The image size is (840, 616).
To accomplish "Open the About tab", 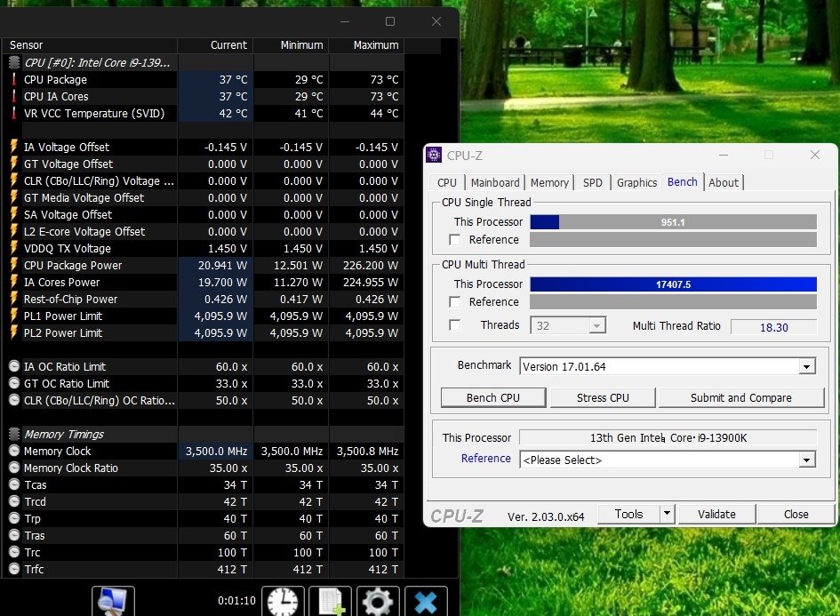I will point(724,182).
